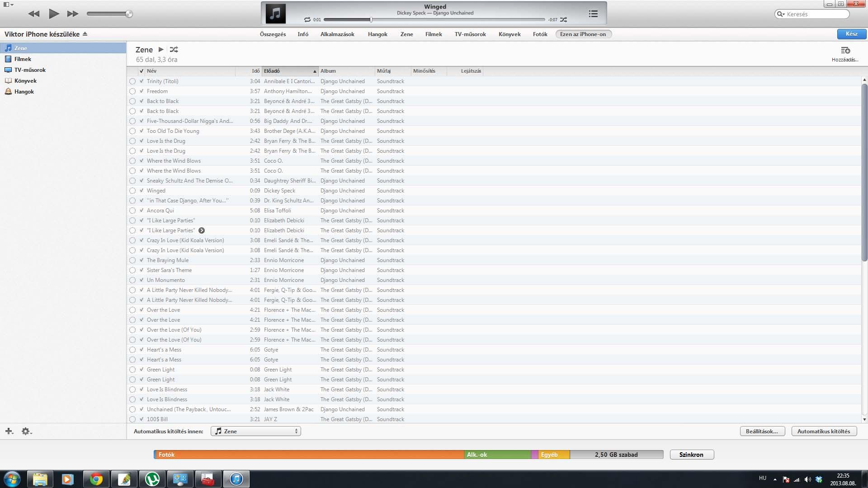The image size is (868, 488).
Task: Uncheck the Ancora Qui song checkbox
Action: pos(142,211)
